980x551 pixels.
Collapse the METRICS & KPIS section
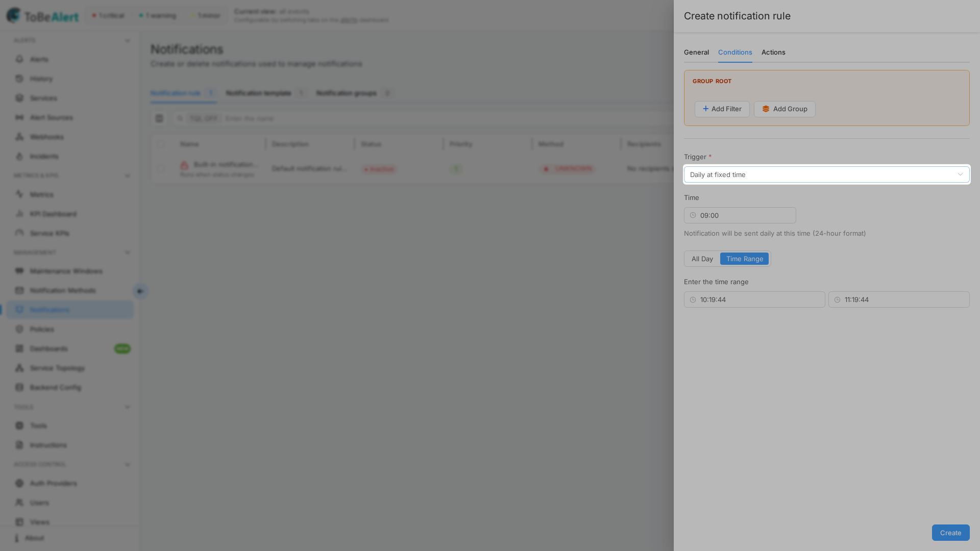(128, 176)
